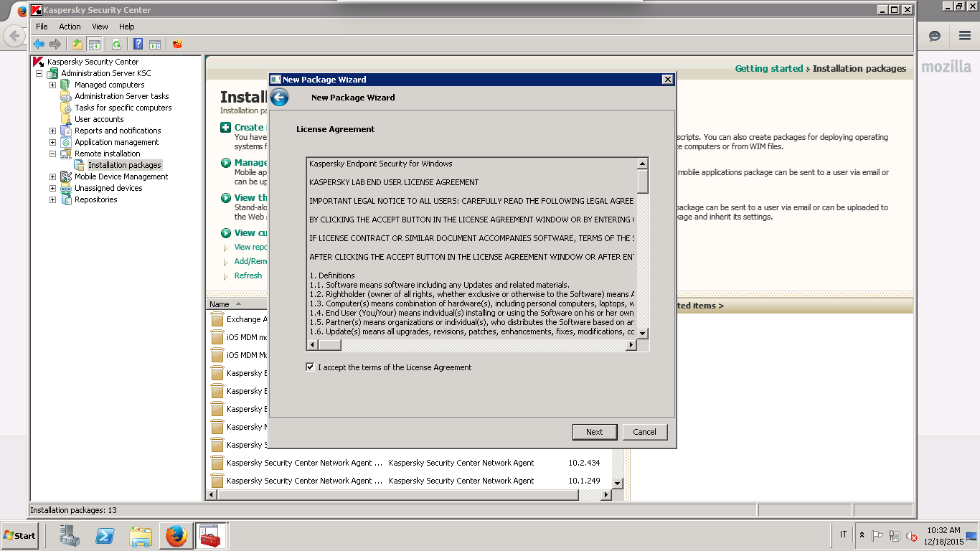Expand the Unassigned devices node
The image size is (980, 551).
(x=52, y=188)
